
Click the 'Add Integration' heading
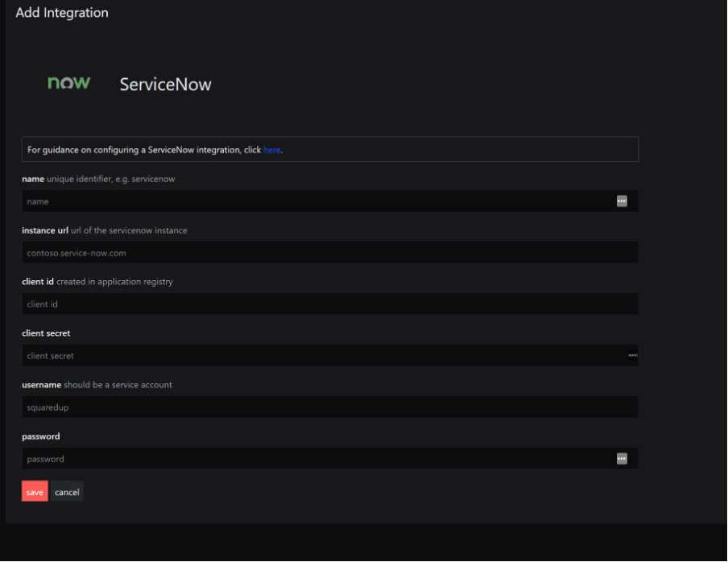point(62,13)
